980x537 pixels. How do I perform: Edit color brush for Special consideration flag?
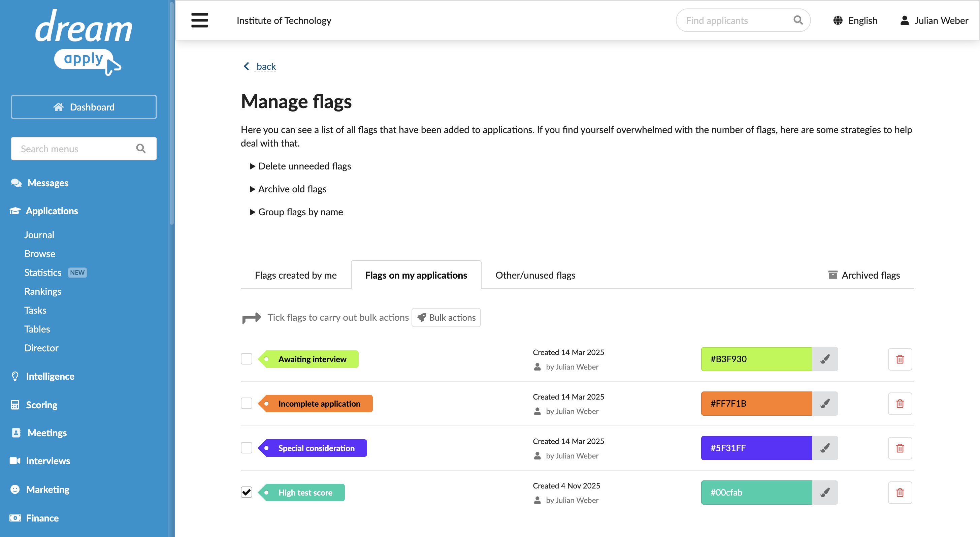pos(825,448)
